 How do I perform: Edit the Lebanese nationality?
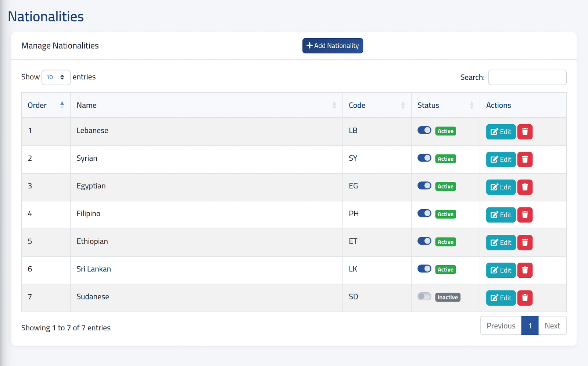point(501,132)
